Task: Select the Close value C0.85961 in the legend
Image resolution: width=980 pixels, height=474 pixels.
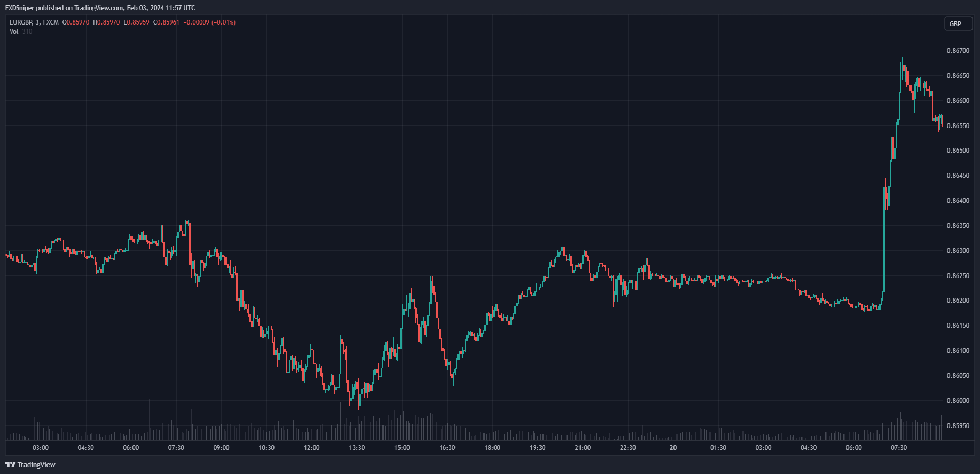Action: [x=166, y=22]
